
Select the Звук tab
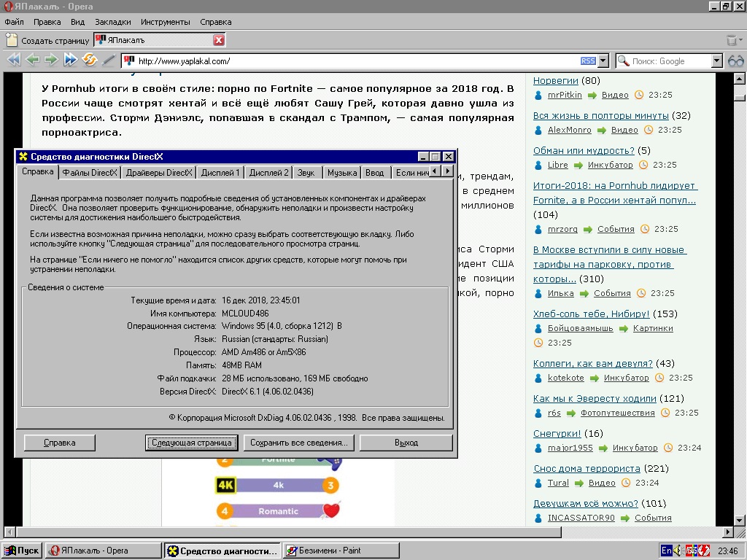pyautogui.click(x=306, y=172)
